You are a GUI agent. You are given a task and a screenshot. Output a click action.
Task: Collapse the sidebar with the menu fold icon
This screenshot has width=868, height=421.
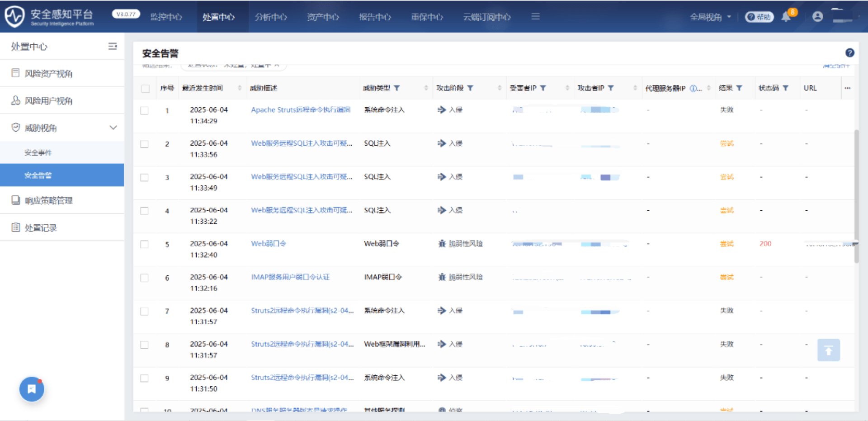[x=113, y=46]
